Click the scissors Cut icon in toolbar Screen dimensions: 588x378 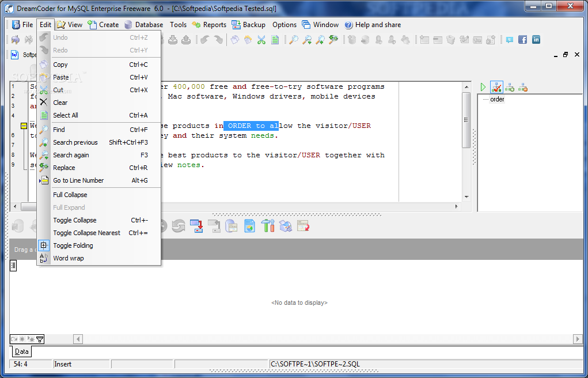[x=261, y=39]
